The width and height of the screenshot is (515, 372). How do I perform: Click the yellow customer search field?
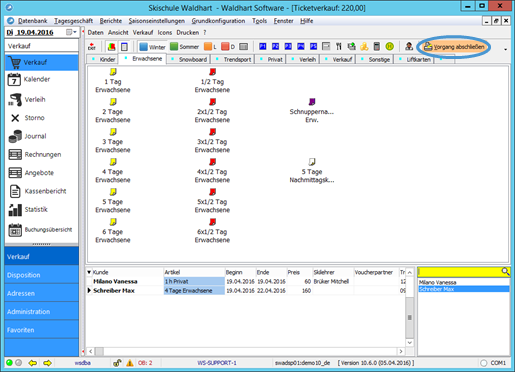pos(464,272)
